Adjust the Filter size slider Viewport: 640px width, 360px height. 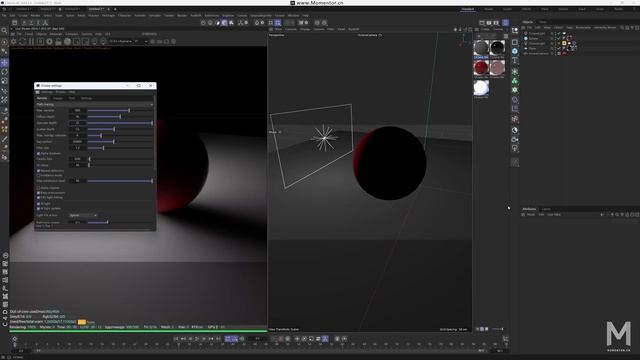coord(120,148)
